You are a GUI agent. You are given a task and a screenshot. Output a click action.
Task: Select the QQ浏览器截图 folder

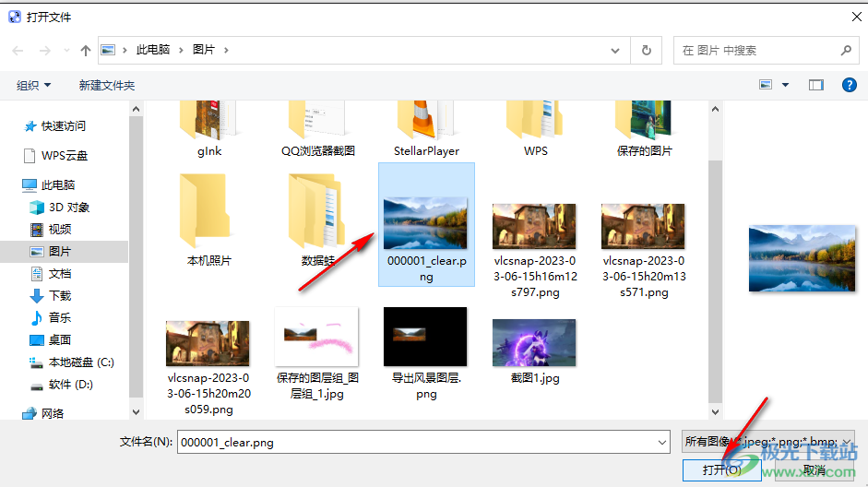(x=317, y=129)
